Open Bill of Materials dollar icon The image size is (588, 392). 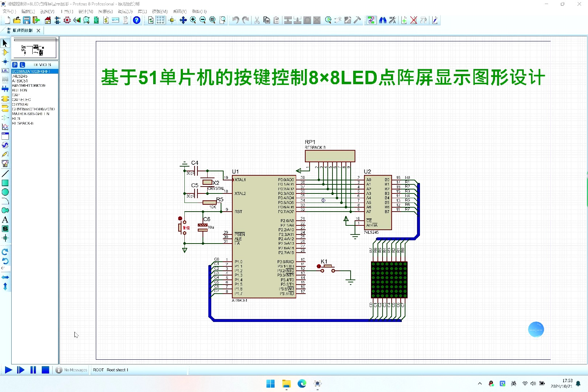click(x=106, y=20)
